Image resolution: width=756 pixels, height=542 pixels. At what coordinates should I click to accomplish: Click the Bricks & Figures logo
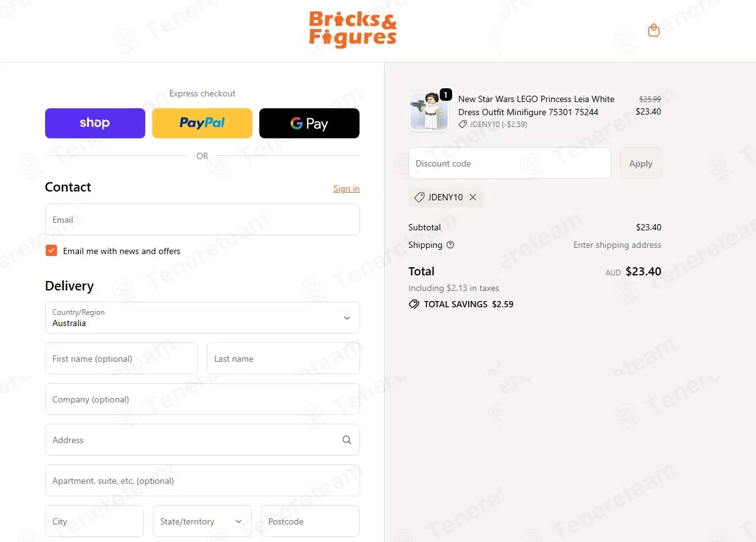[x=353, y=29]
